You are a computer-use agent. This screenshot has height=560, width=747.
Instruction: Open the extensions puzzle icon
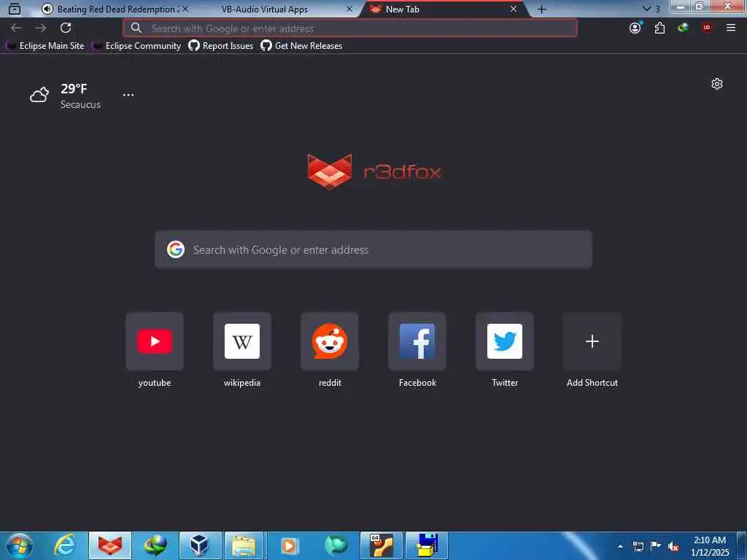(x=659, y=28)
